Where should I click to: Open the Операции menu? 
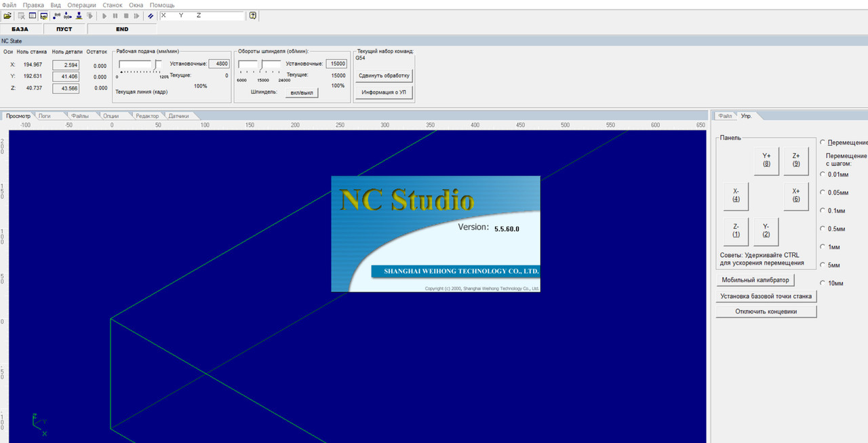82,5
